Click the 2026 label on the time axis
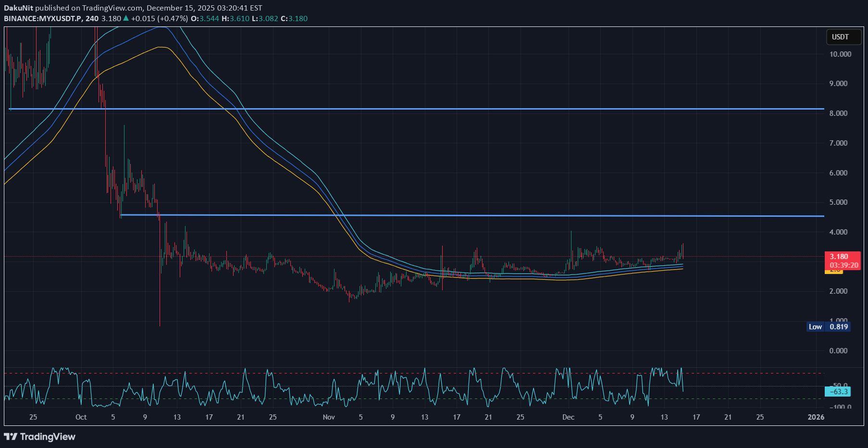Screen dimensions: 868x448 tap(816, 417)
